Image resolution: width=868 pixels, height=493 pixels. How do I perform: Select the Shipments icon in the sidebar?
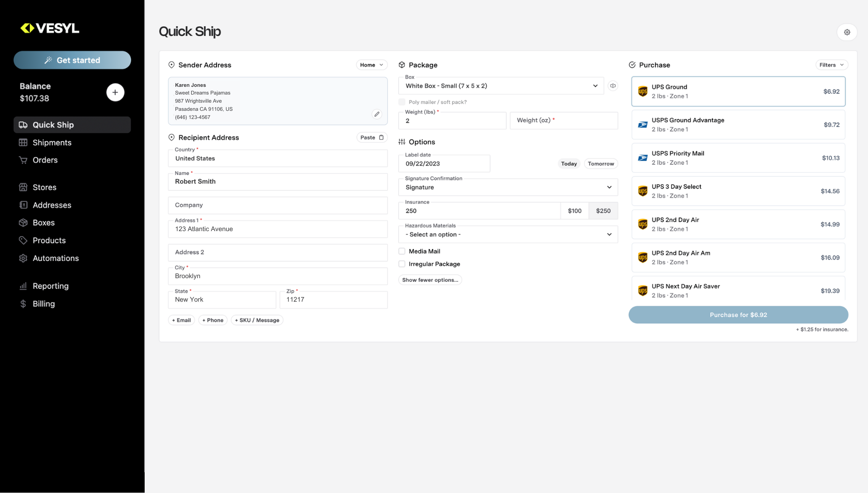[23, 142]
